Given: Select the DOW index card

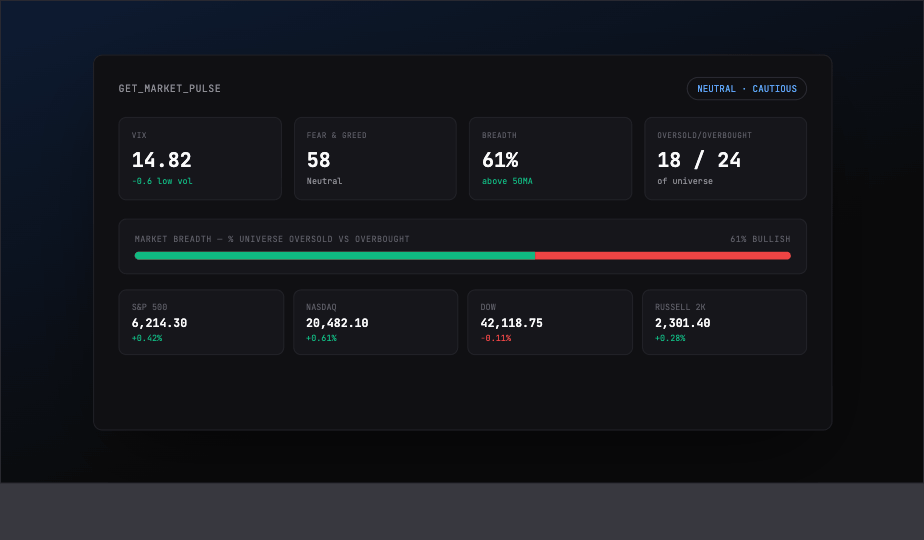Looking at the screenshot, I should point(550,322).
